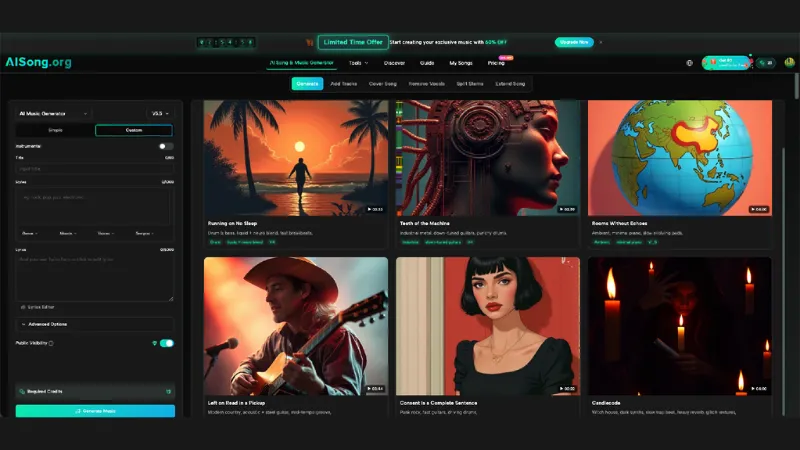Click the AISong.org logo
Screen dimensions: 800x450
[38, 62]
